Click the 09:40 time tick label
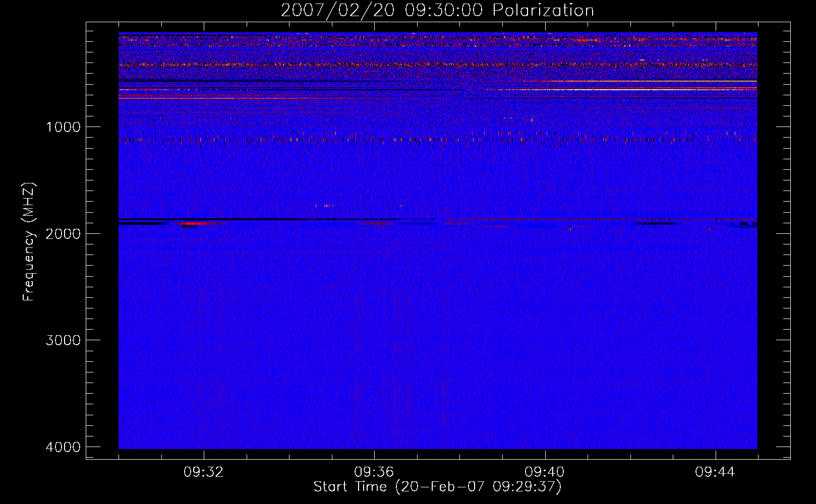This screenshot has height=504, width=816. [545, 472]
